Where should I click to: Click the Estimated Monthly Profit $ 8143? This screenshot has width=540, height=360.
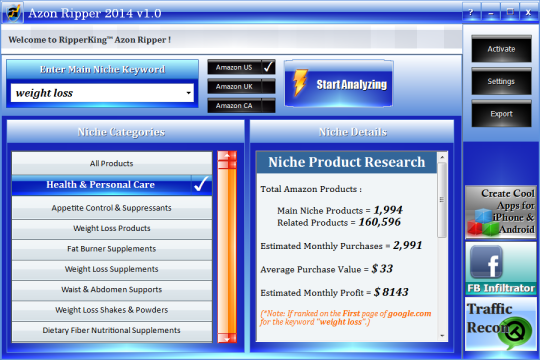pos(391,292)
